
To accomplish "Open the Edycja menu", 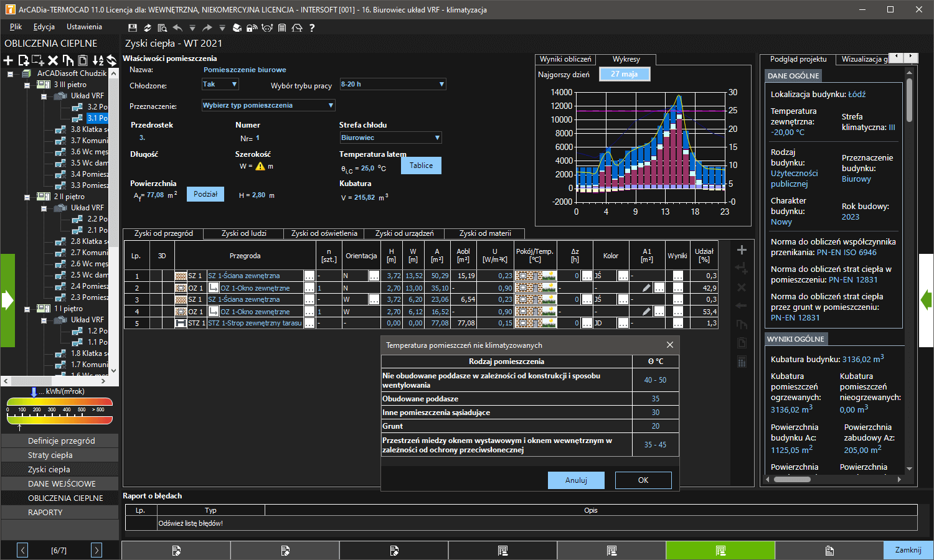I will pyautogui.click(x=44, y=27).
